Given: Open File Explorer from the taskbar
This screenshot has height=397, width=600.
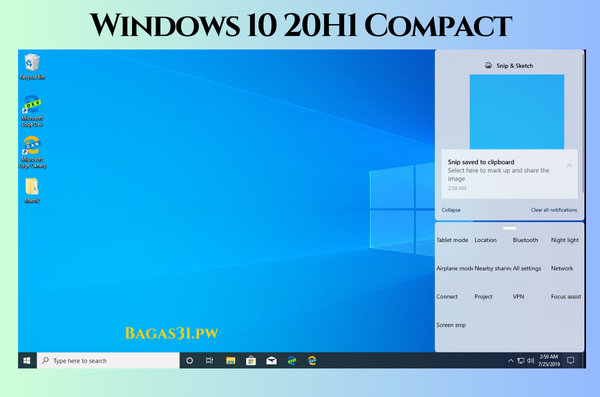Looking at the screenshot, I should (230, 361).
